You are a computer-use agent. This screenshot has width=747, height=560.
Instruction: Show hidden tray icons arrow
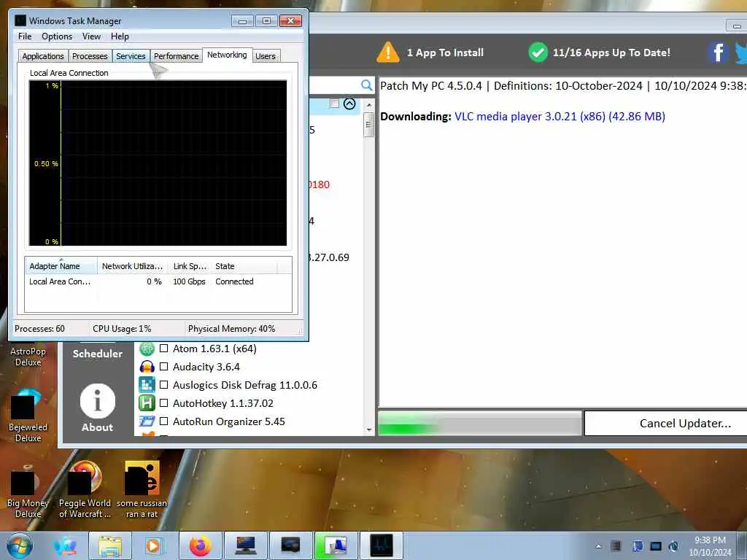click(598, 546)
